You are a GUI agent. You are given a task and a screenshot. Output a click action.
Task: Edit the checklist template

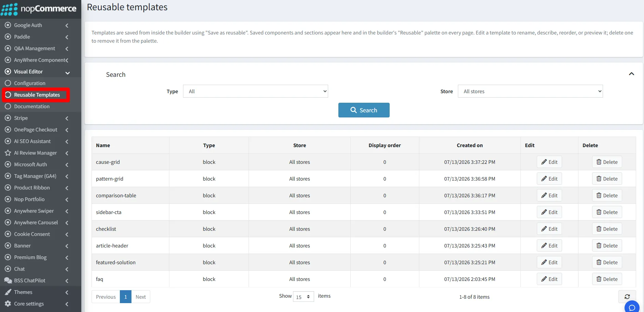pyautogui.click(x=549, y=229)
